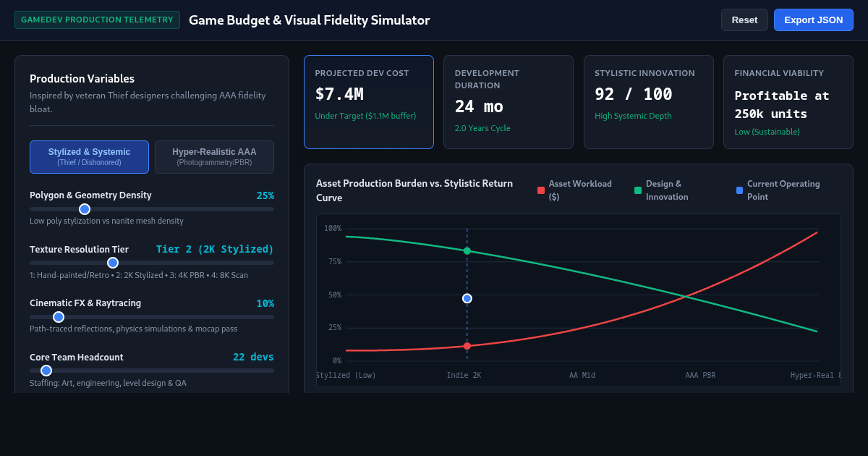Screen dimensions: 868x456
Task: Click the Reset button
Action: (744, 20)
